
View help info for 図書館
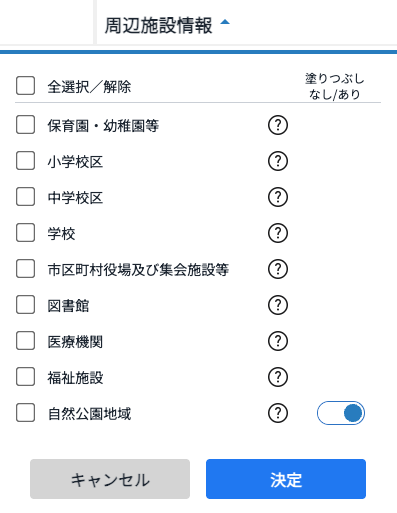tap(278, 305)
